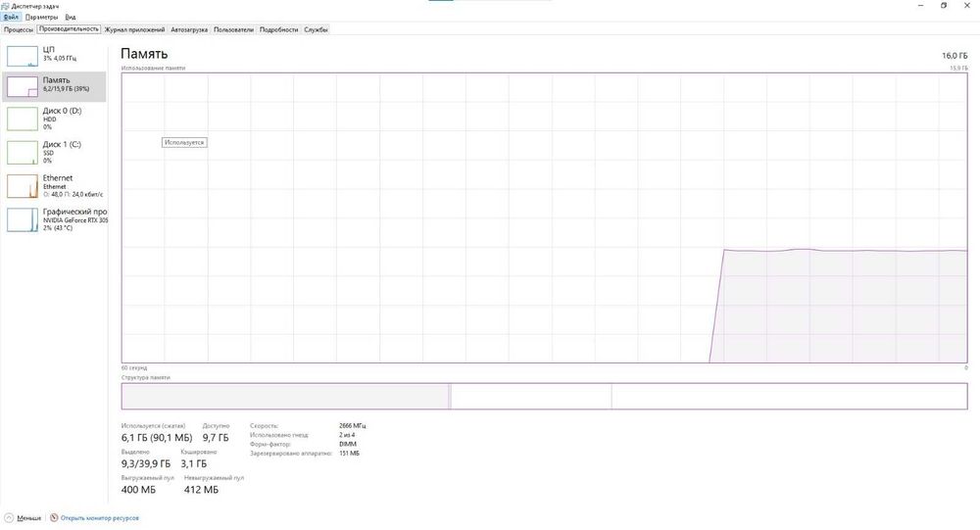Open the Журнал приложений tab
The width and height of the screenshot is (980, 530).
[x=134, y=29]
